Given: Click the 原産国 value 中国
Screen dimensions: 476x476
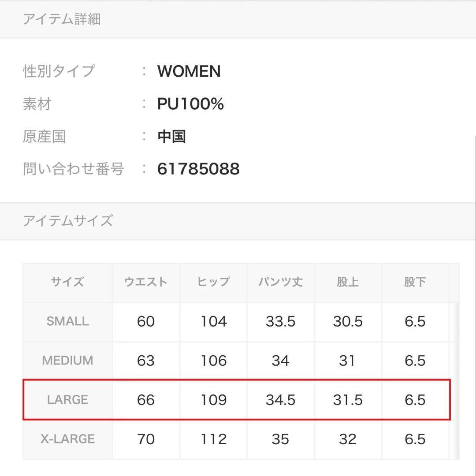Looking at the screenshot, I should click(171, 136).
